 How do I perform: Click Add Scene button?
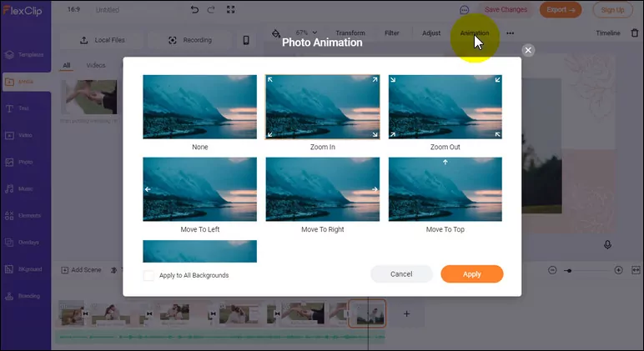pos(81,270)
